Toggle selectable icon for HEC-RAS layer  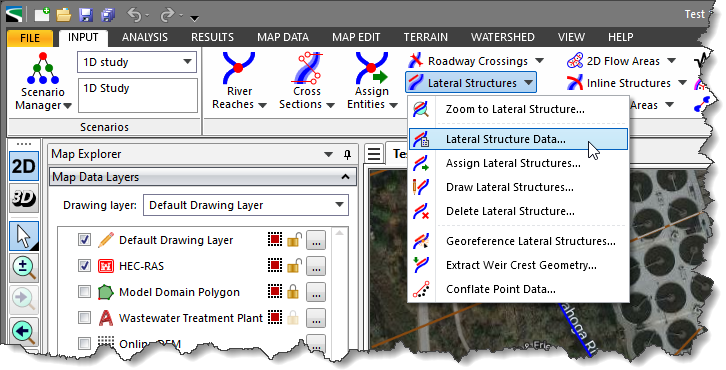[x=275, y=265]
